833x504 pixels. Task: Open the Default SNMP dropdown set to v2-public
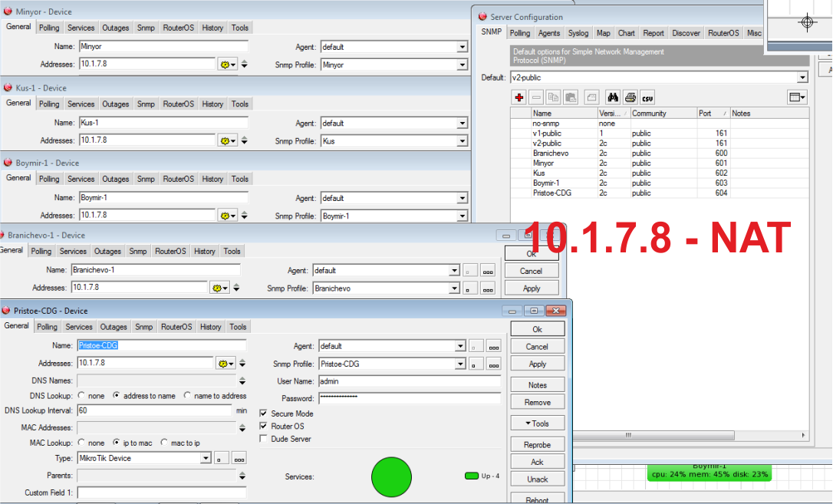pyautogui.click(x=802, y=77)
